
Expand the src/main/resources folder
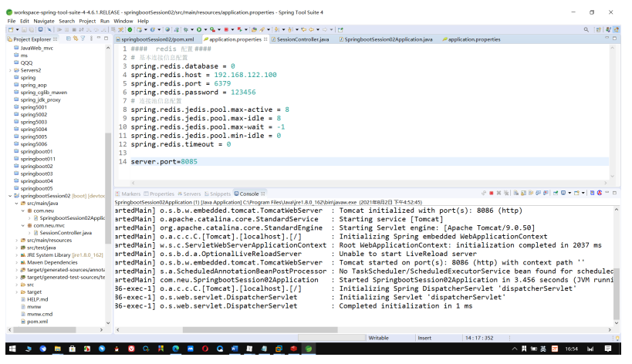coord(16,241)
